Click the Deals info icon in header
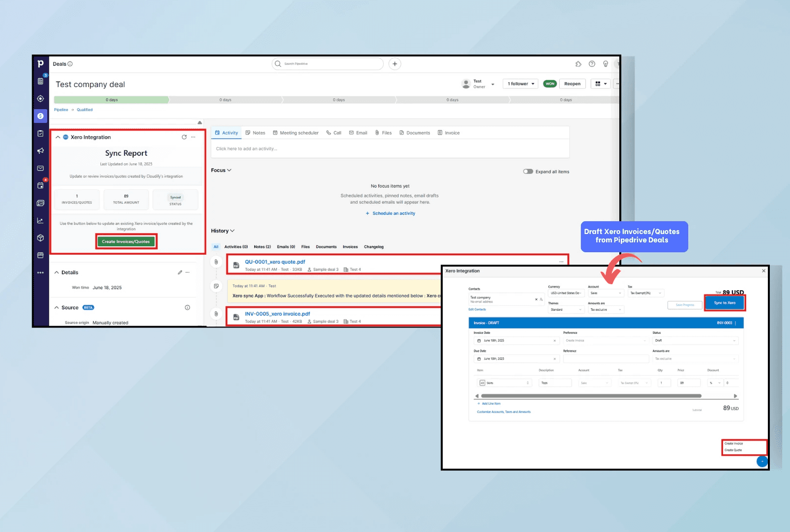This screenshot has height=532, width=790. click(70, 64)
